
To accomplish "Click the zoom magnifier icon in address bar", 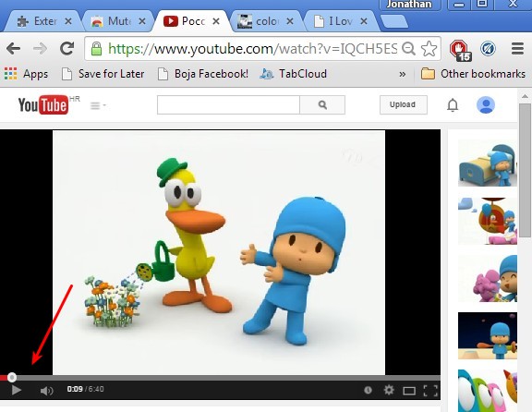I will pos(408,49).
